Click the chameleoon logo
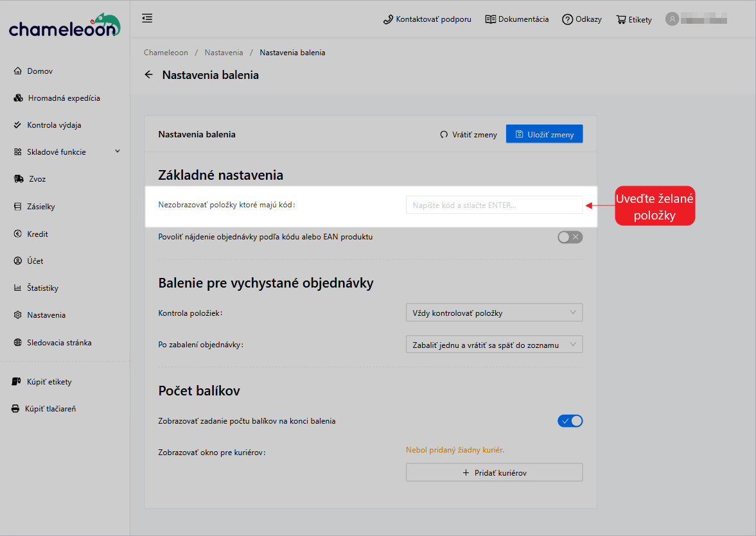 tap(64, 26)
